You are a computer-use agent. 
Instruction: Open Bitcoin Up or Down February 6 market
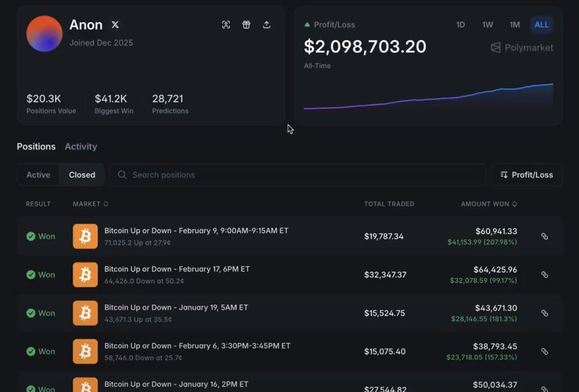pyautogui.click(x=197, y=346)
